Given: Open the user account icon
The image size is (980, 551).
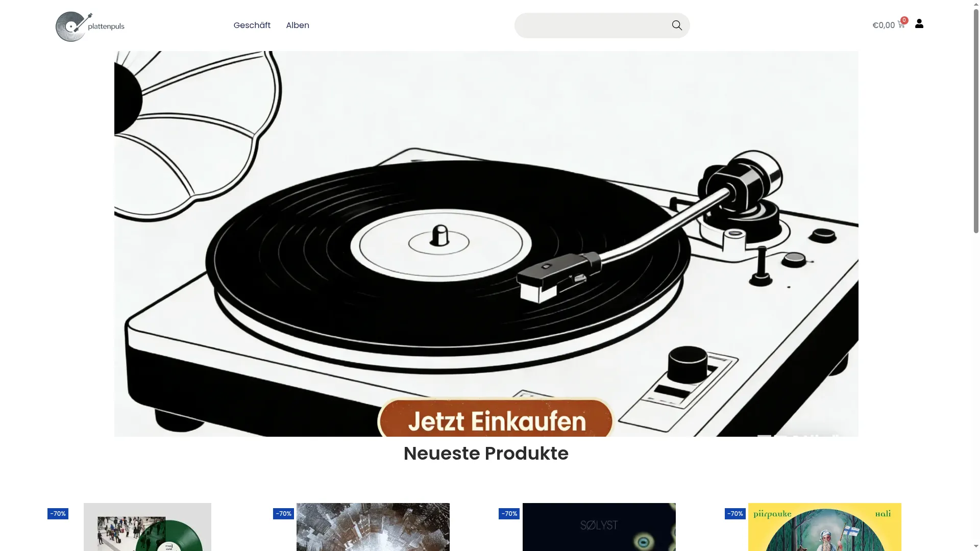Looking at the screenshot, I should (x=919, y=23).
